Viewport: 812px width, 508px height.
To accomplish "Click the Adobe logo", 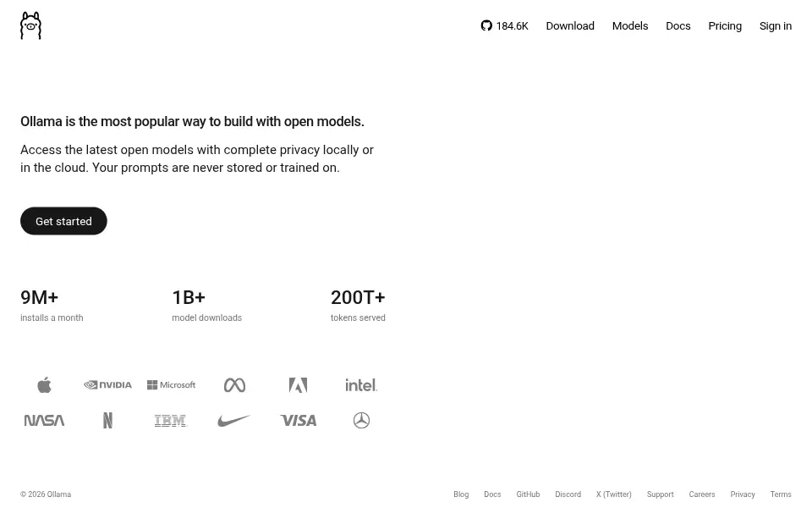I will click(298, 385).
